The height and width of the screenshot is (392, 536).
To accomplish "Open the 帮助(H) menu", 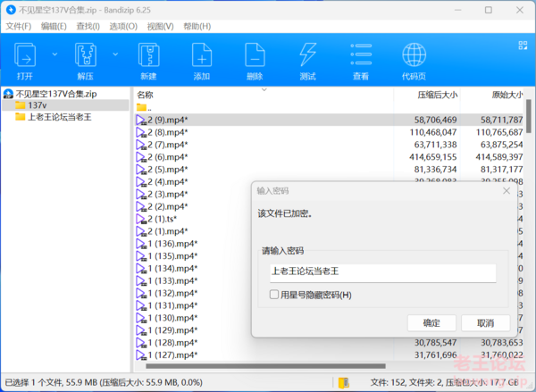I will tap(197, 26).
